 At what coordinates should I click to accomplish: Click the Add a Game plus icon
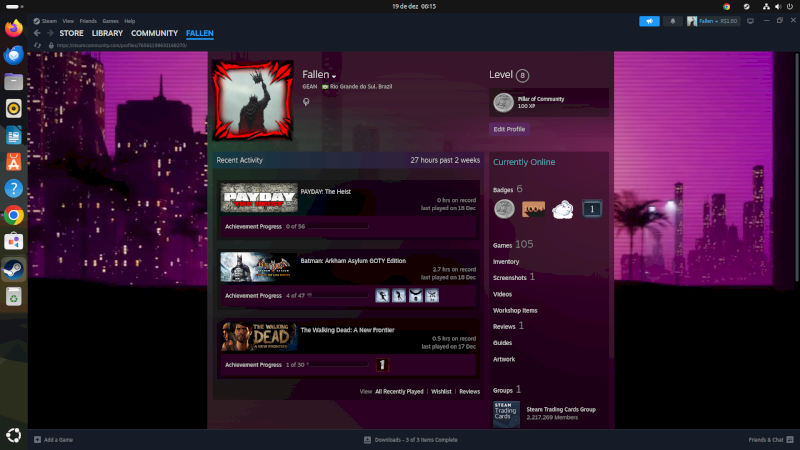37,439
